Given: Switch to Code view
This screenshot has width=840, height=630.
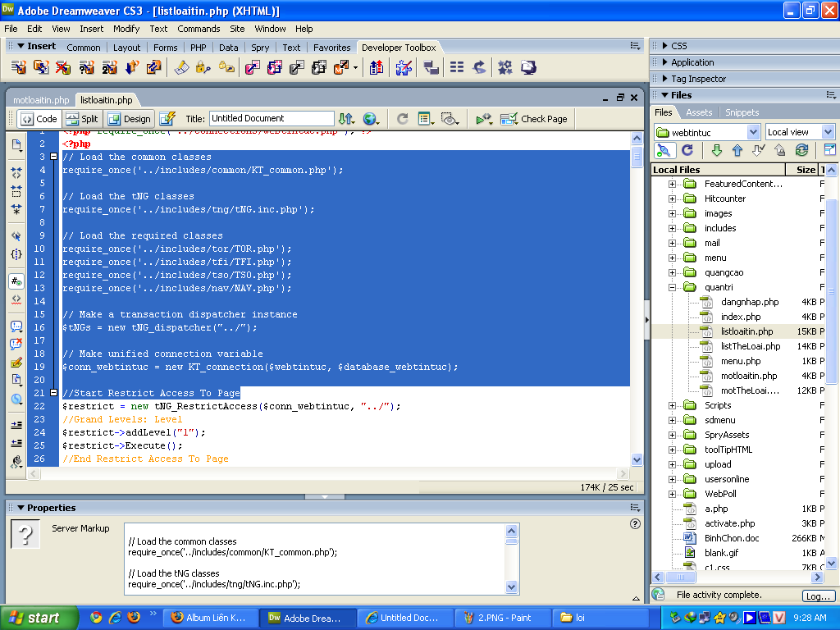Looking at the screenshot, I should coord(39,119).
